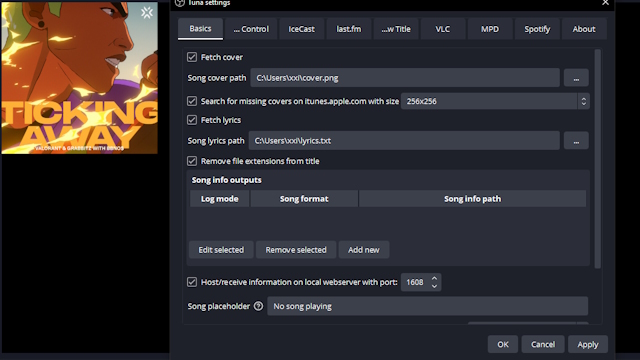Toggle the Fetch cover checkbox

(192, 57)
